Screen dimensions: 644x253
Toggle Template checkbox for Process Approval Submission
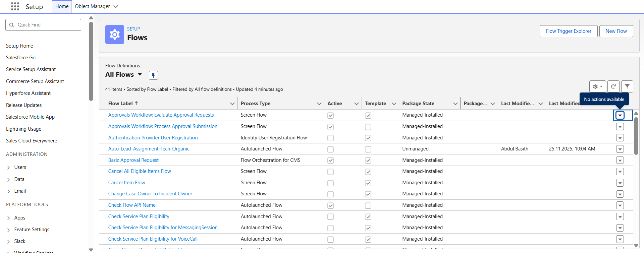(x=368, y=127)
